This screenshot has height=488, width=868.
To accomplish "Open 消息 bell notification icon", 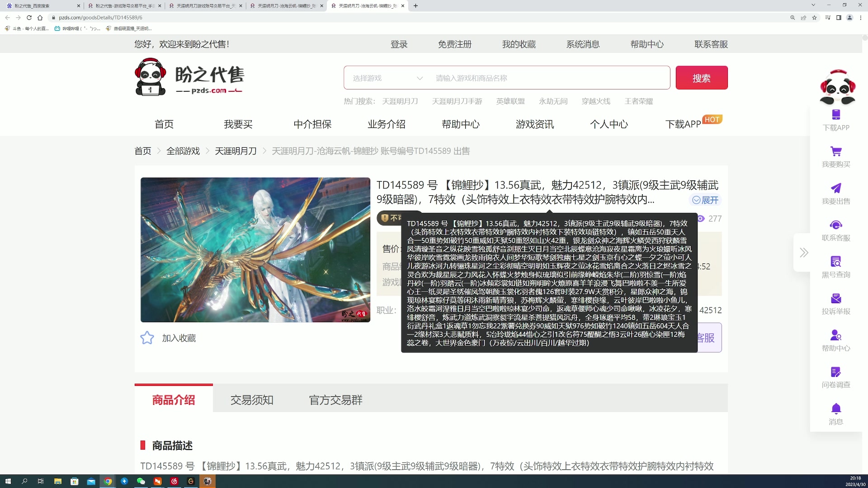I will click(x=836, y=409).
